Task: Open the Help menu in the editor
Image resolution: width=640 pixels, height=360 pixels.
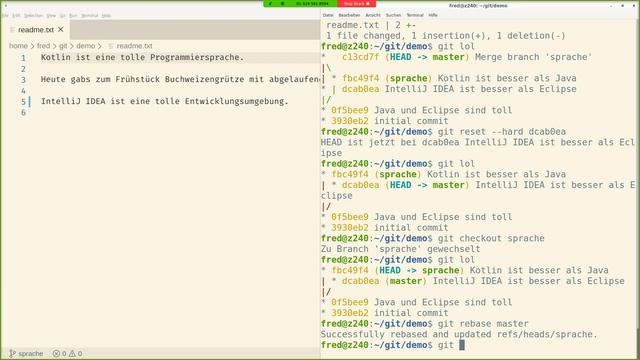Action: [106, 16]
